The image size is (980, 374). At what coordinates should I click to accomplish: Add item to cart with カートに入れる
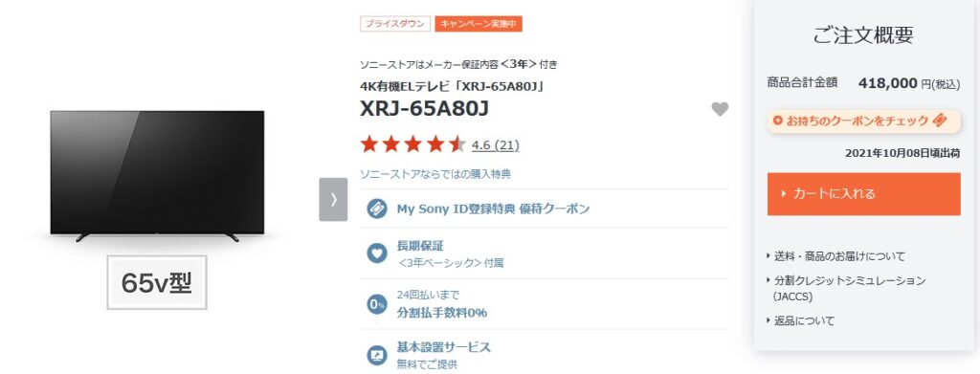tap(864, 194)
